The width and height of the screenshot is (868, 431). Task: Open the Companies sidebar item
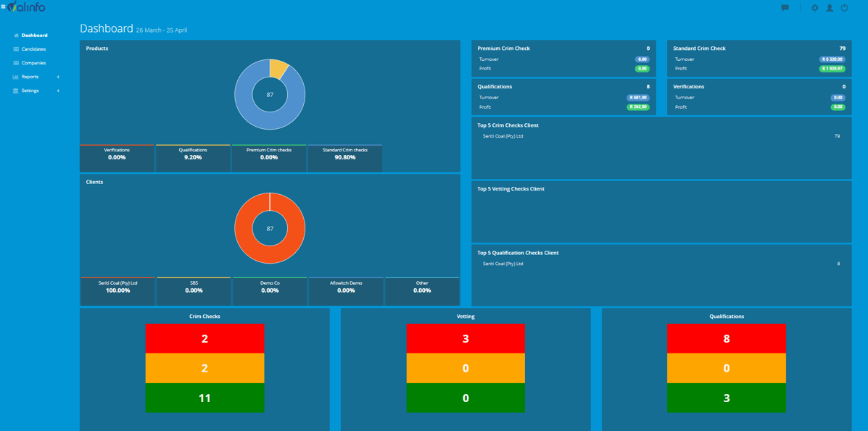33,63
